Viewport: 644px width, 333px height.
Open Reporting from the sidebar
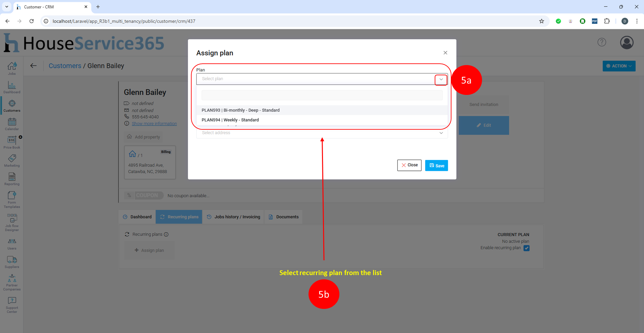click(x=12, y=179)
